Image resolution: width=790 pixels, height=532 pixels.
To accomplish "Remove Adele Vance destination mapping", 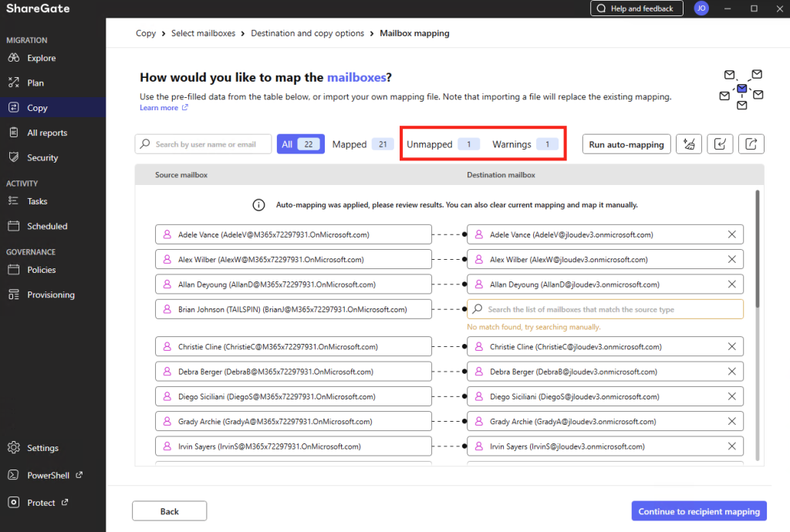I will point(731,234).
